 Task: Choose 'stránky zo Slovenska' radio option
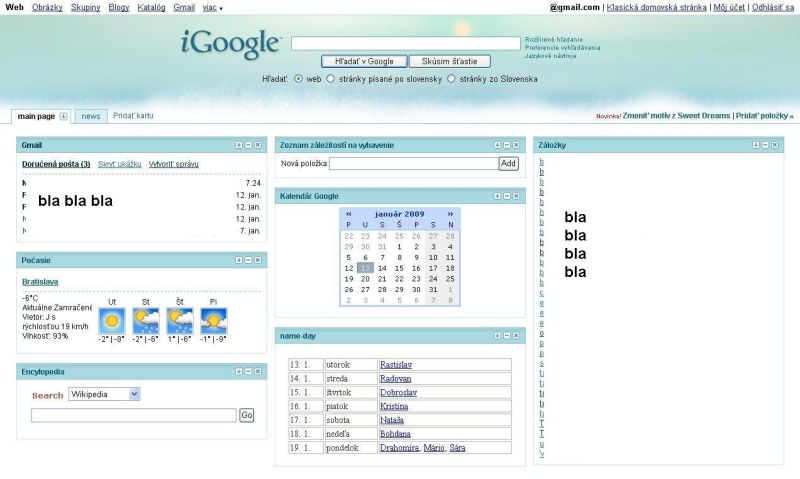pyautogui.click(x=452, y=78)
